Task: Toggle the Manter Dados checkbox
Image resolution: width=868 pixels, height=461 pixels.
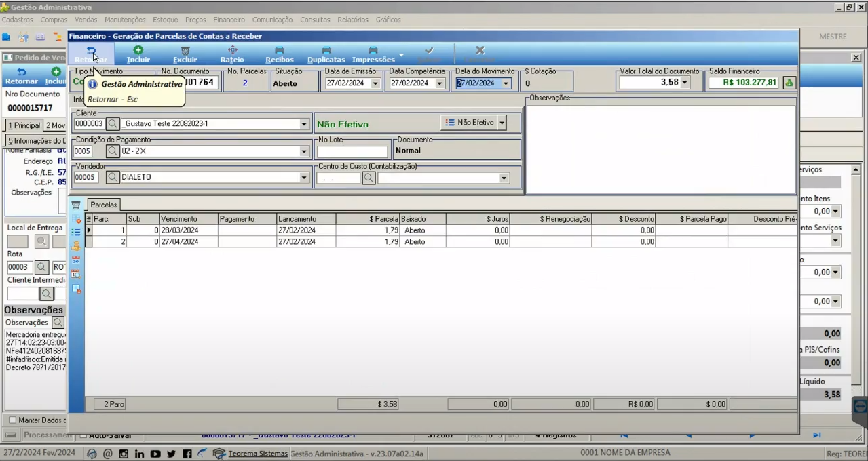Action: (12, 420)
